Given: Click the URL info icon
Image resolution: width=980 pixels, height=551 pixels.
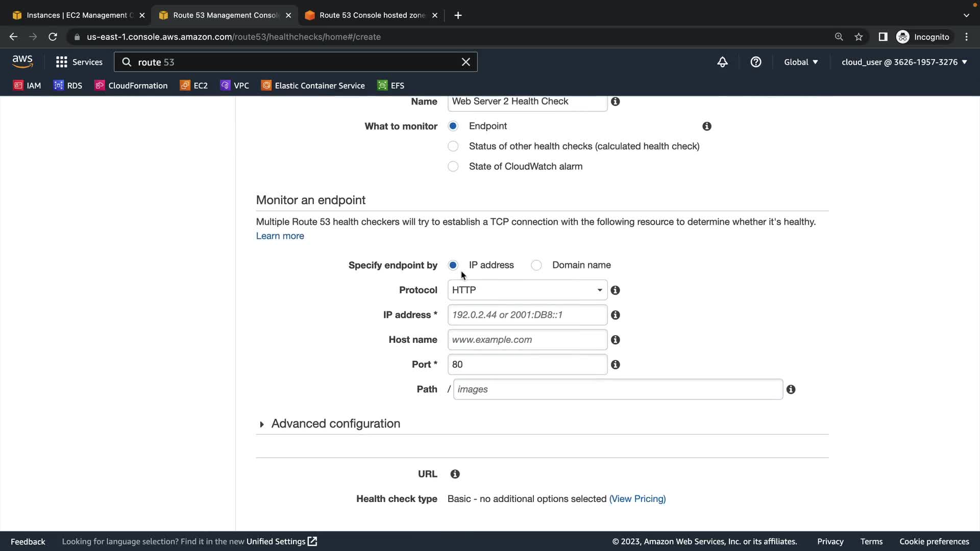Looking at the screenshot, I should tap(455, 474).
